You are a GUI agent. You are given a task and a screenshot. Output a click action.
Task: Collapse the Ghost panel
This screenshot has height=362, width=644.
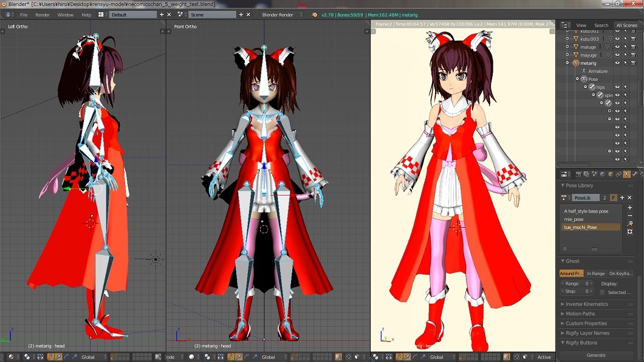coord(564,261)
